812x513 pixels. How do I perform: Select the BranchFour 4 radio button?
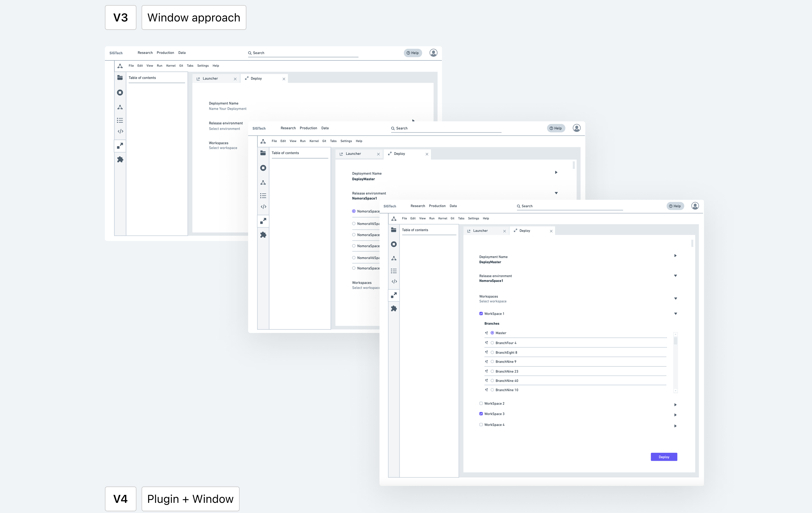(x=492, y=343)
